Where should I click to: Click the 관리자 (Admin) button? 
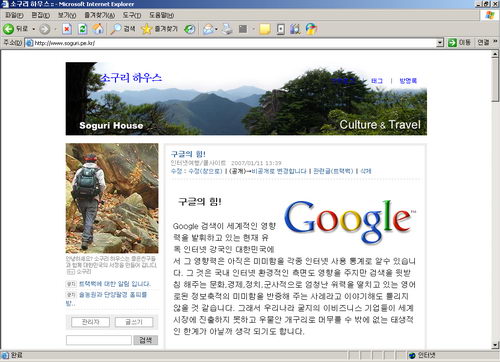pos(90,322)
